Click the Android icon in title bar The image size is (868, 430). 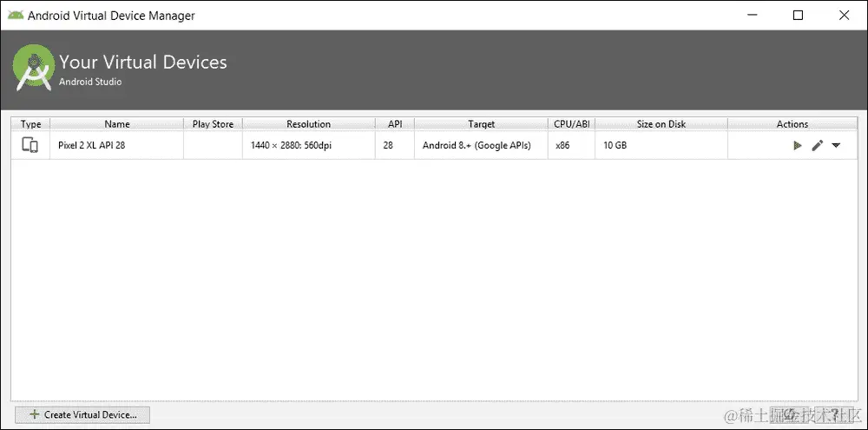pos(16,16)
